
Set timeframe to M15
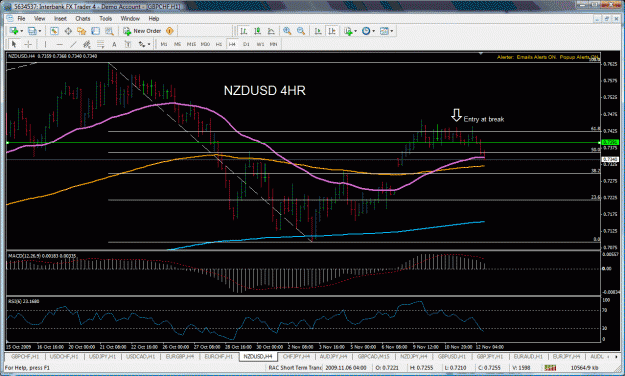point(191,44)
